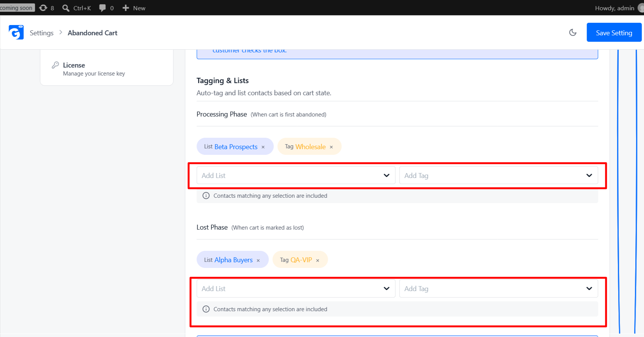Open the License settings menu item
The width and height of the screenshot is (644, 337).
tap(107, 69)
